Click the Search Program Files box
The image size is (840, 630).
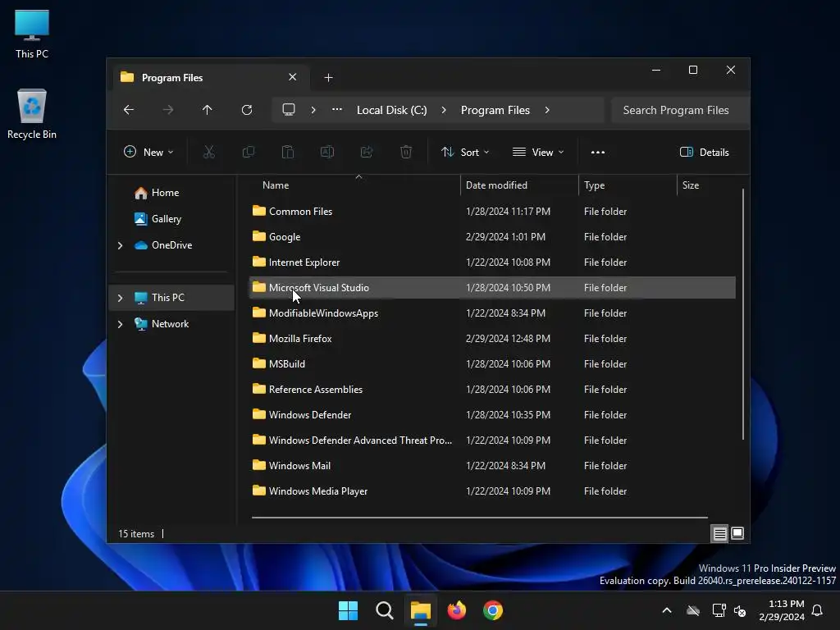click(x=679, y=110)
